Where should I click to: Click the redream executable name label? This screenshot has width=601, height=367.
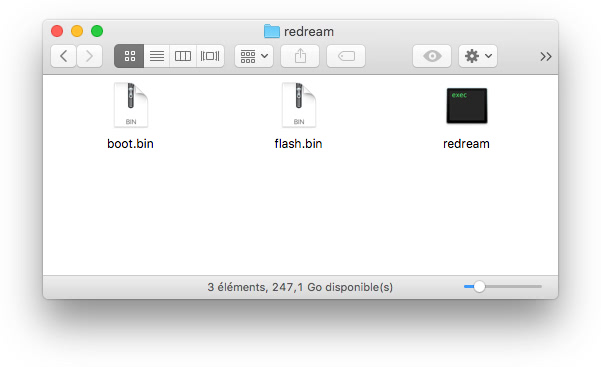click(466, 144)
